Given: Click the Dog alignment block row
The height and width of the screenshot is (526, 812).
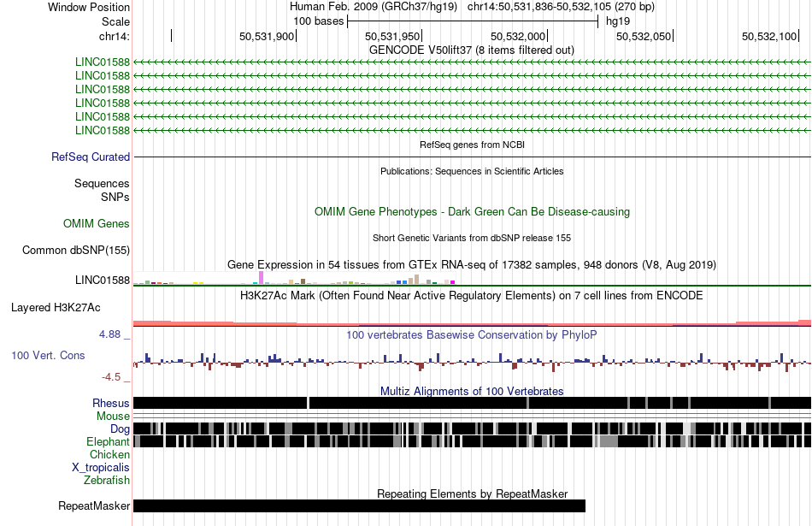Looking at the screenshot, I should pyautogui.click(x=472, y=428).
